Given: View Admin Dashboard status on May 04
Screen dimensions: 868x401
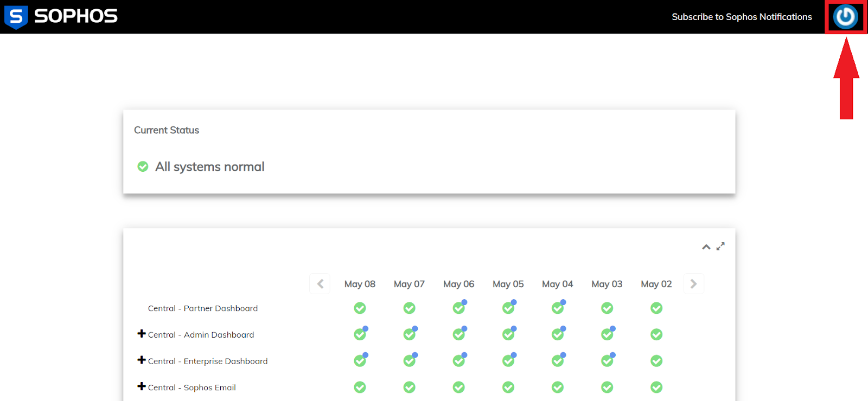Looking at the screenshot, I should click(558, 334).
